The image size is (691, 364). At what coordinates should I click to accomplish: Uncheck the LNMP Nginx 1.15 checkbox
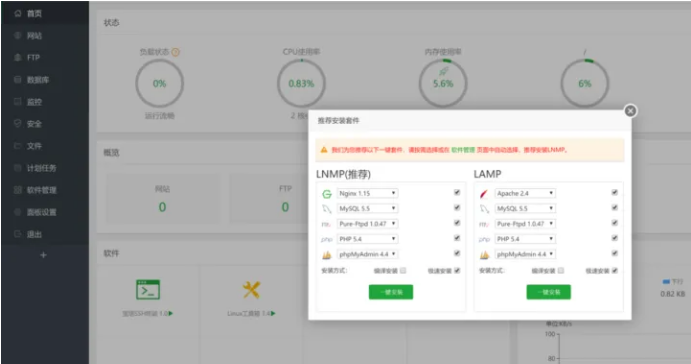coord(457,192)
